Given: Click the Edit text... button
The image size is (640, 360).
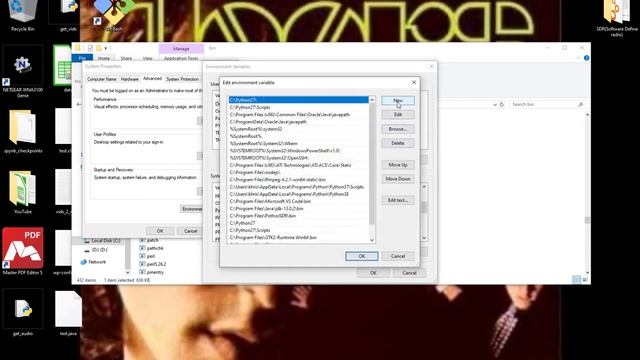Looking at the screenshot, I should coord(398,200).
